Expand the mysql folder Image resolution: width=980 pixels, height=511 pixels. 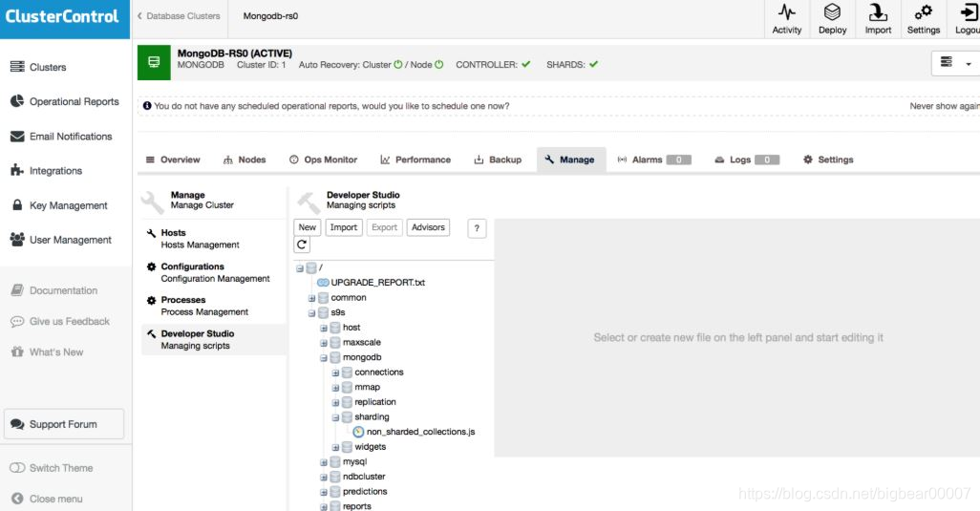click(x=323, y=462)
